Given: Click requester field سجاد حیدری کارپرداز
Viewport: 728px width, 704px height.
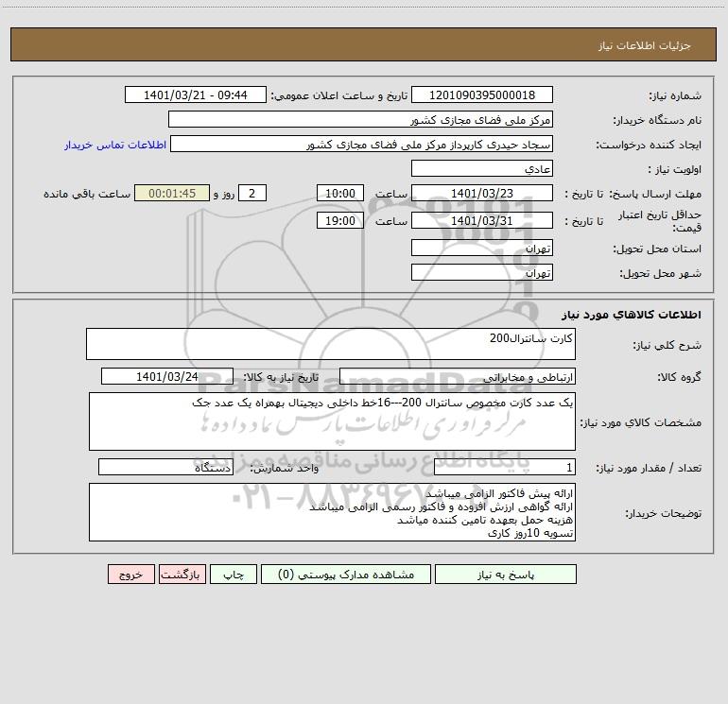Looking at the screenshot, I should click(x=362, y=144).
